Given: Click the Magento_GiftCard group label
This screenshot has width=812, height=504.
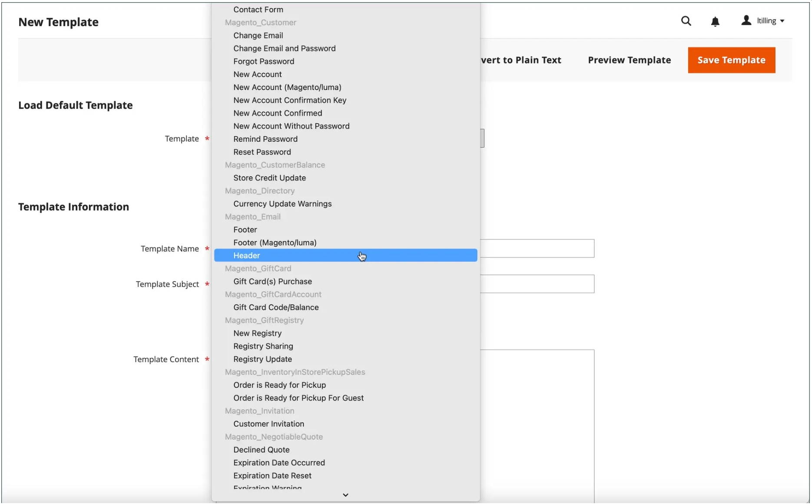Looking at the screenshot, I should [x=258, y=269].
